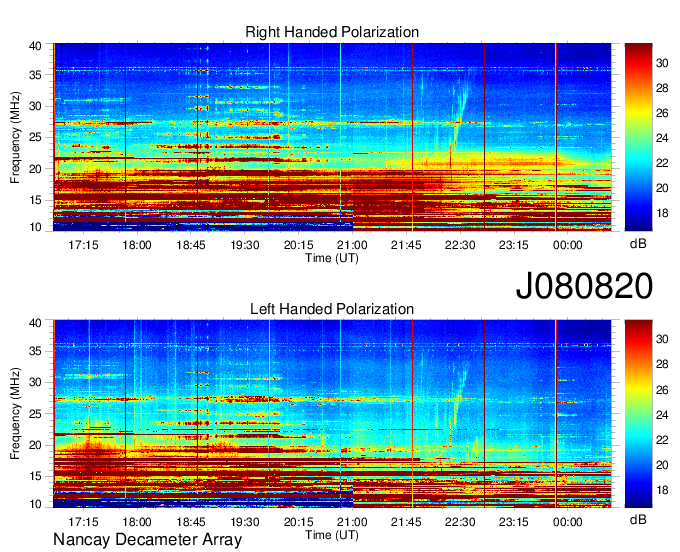Click "15" frequency tick of Right Handed plot

[x=35, y=200]
